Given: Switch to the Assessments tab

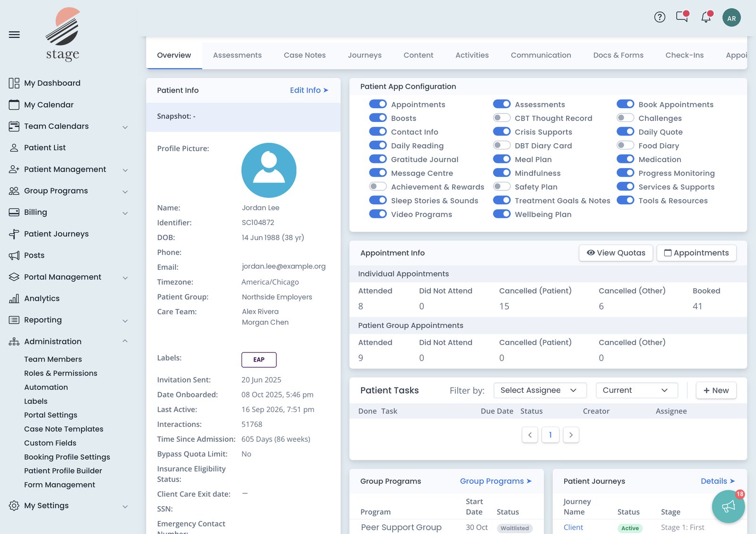Looking at the screenshot, I should pyautogui.click(x=237, y=55).
